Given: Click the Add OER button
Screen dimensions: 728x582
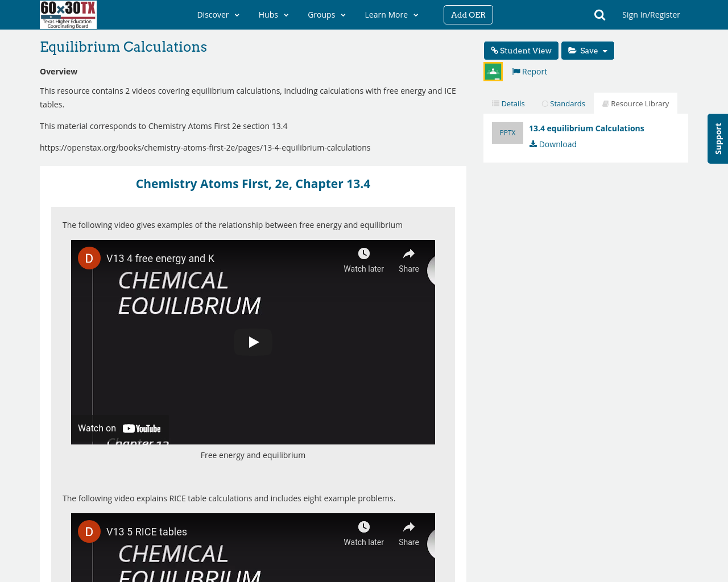Looking at the screenshot, I should [468, 15].
